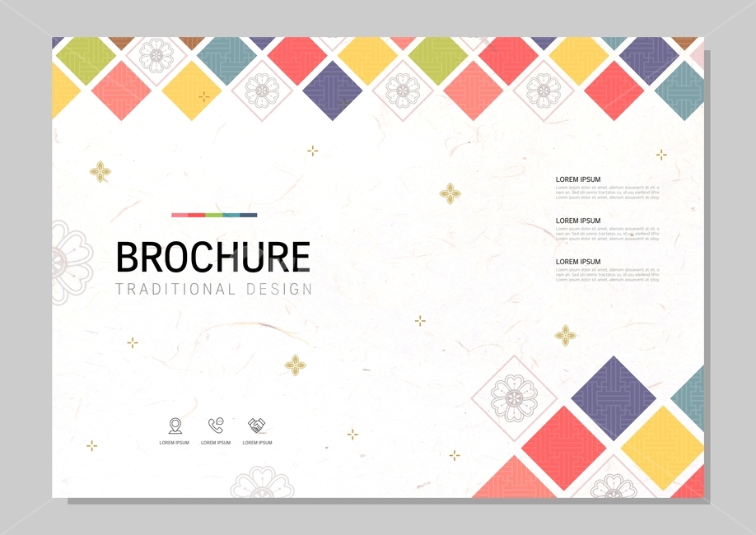Image resolution: width=756 pixels, height=535 pixels.
Task: Select the BROCHURE title text
Action: click(213, 258)
